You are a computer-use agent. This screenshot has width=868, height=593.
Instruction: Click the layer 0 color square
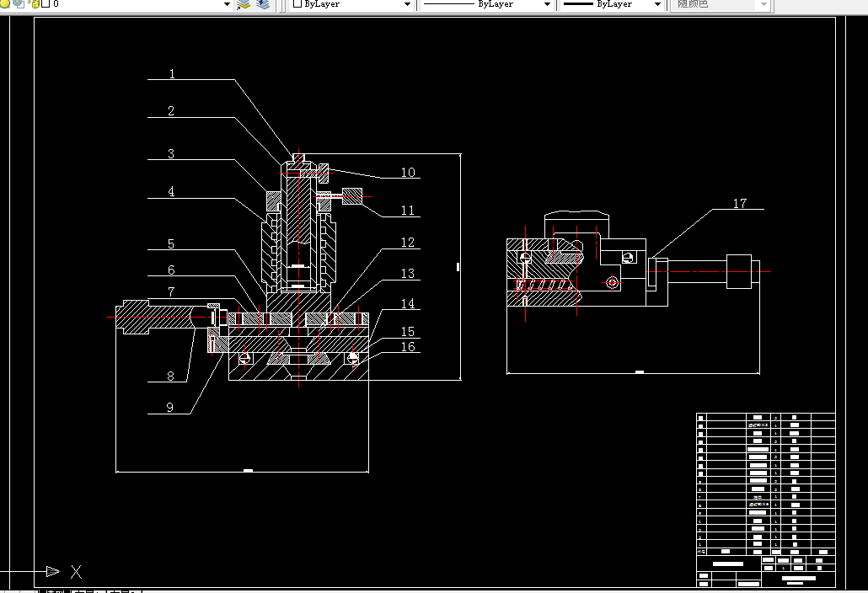(x=46, y=4)
